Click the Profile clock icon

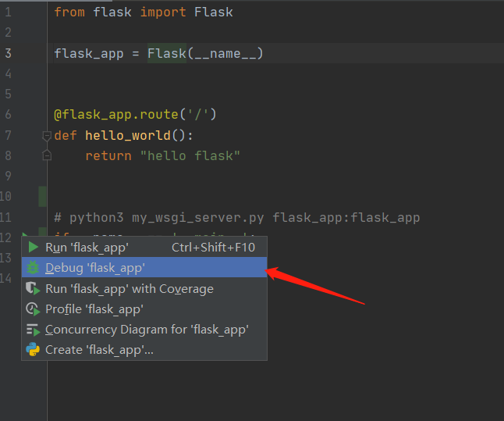click(33, 309)
